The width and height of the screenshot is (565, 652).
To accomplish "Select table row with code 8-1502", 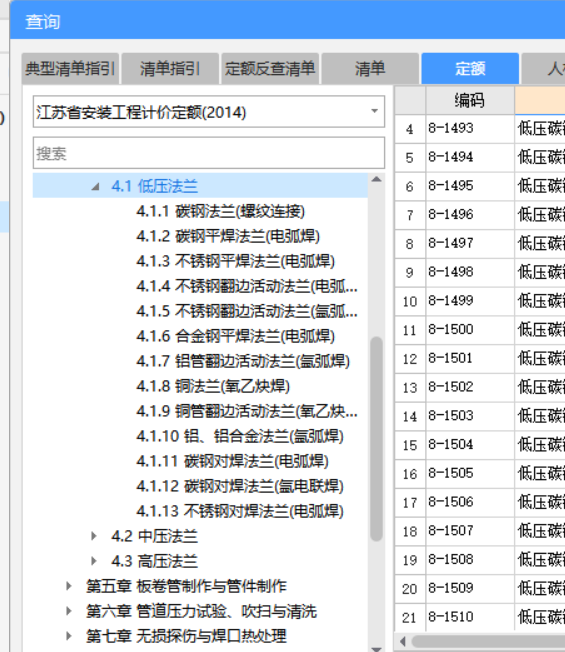I will [x=480, y=388].
